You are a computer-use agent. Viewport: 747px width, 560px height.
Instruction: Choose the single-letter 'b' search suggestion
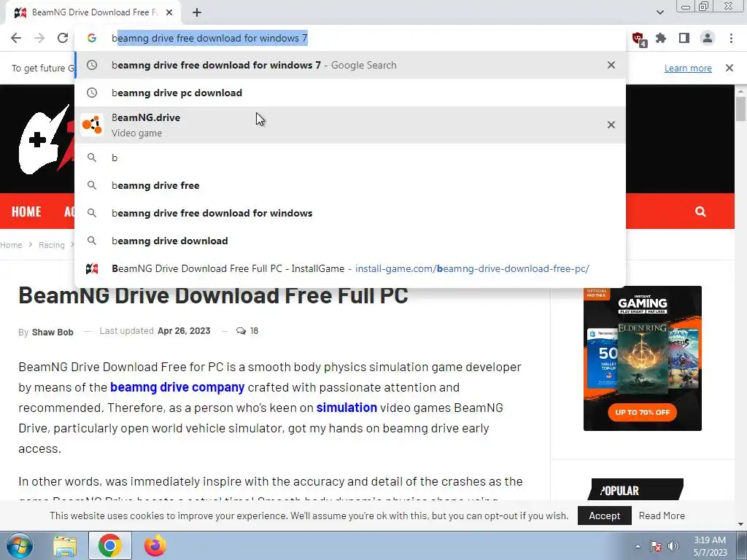pos(350,157)
